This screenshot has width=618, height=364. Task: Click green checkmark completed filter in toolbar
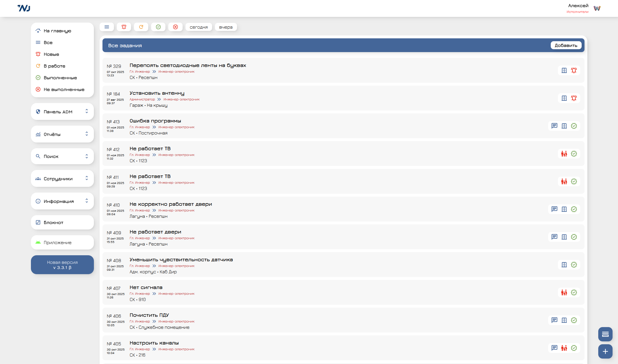158,27
